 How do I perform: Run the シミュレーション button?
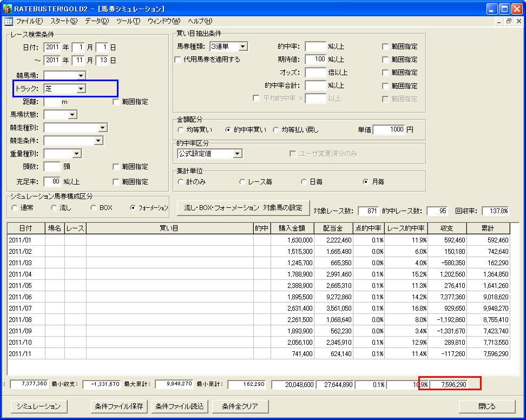(x=38, y=406)
